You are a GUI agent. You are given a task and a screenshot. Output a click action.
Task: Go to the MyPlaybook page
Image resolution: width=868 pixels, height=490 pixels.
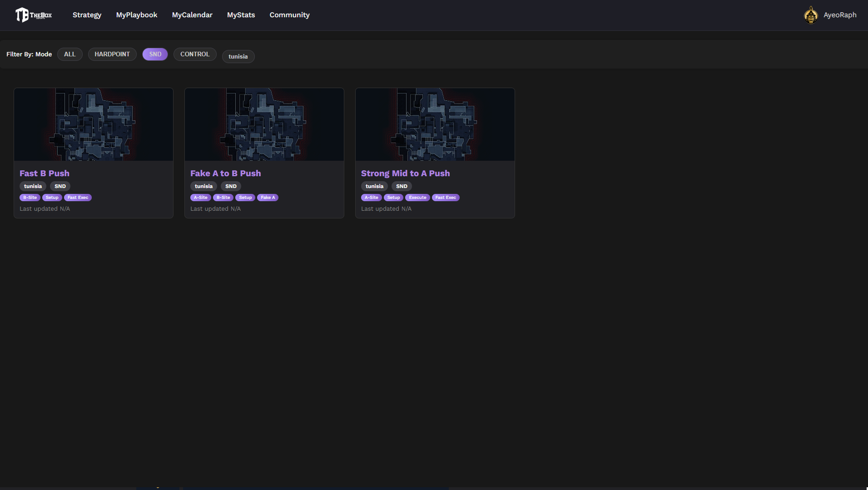point(137,15)
